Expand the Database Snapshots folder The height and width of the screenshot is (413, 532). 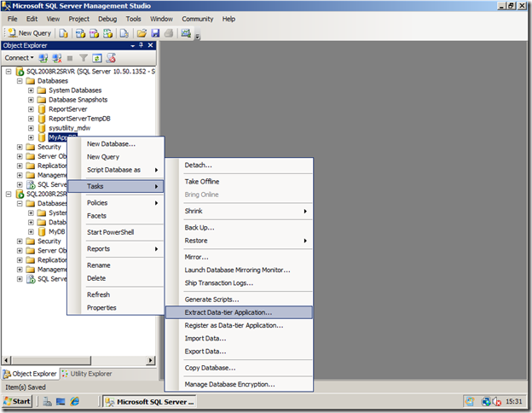click(x=31, y=100)
